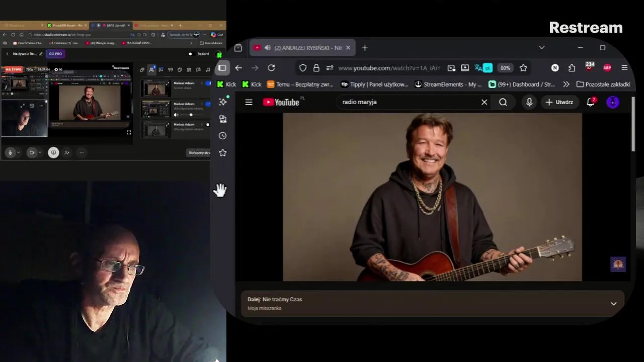Screen dimensions: 644x362
Task: Adjust the Mariusz Adam source volume slider
Action: pos(190,115)
